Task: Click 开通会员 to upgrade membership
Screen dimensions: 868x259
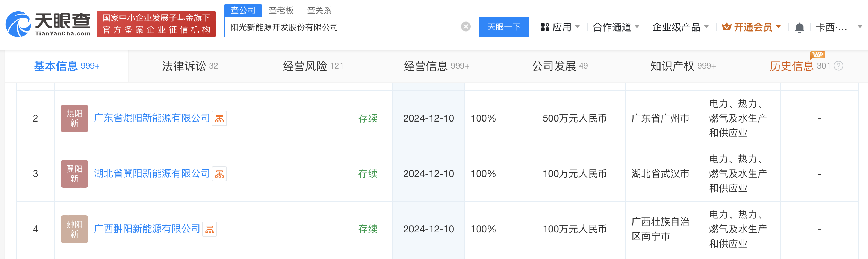Action: (x=751, y=27)
